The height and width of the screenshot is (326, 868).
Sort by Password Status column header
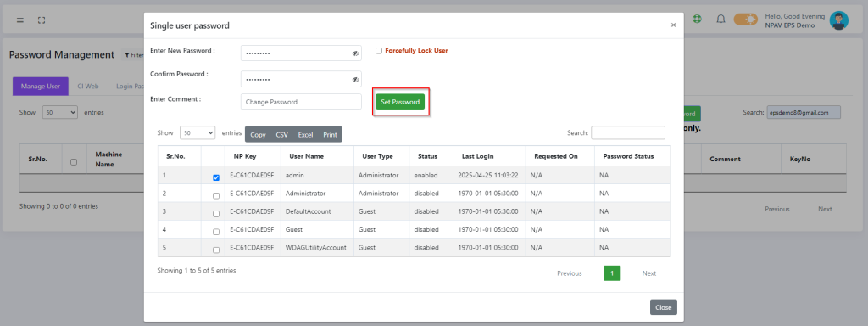(632, 156)
